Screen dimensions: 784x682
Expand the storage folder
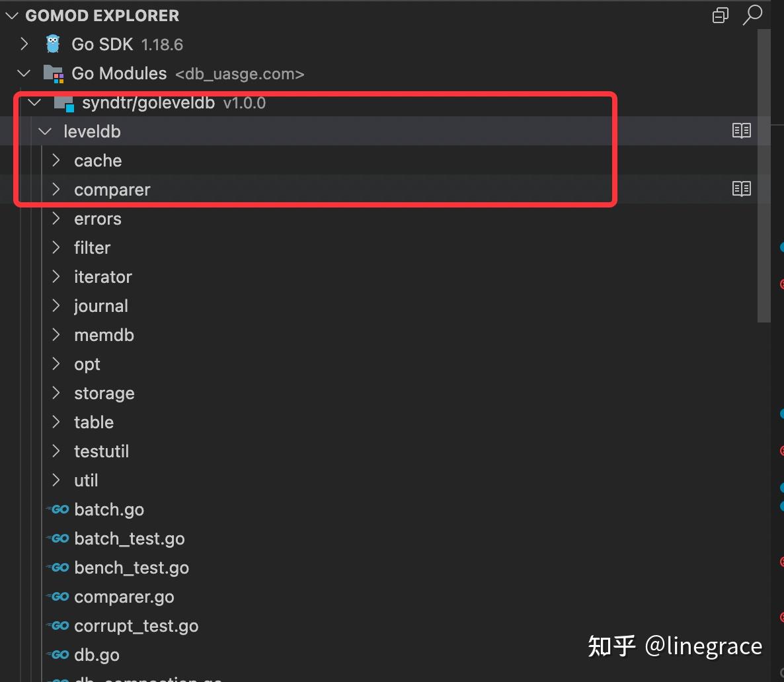click(x=56, y=393)
